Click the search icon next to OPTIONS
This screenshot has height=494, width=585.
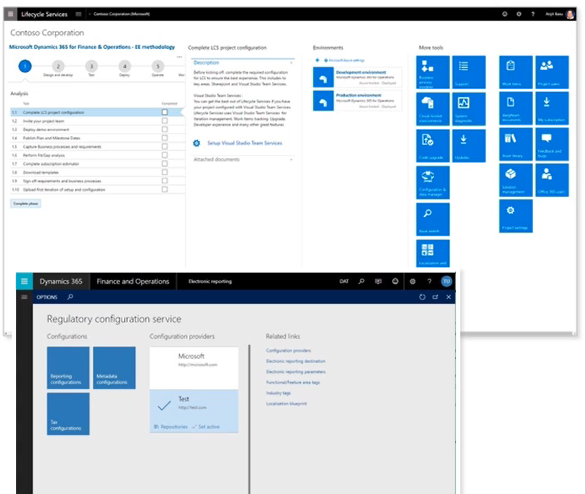coord(70,297)
